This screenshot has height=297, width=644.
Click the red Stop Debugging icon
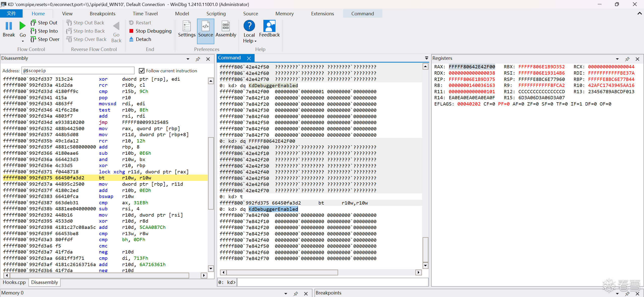pos(131,31)
